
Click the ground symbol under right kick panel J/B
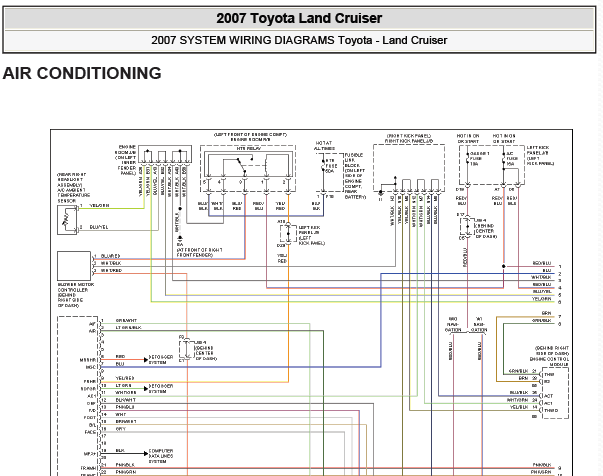click(x=380, y=192)
